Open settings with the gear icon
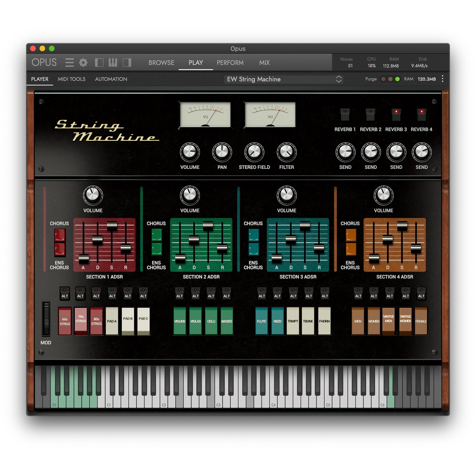The height and width of the screenshot is (476, 476). point(83,63)
